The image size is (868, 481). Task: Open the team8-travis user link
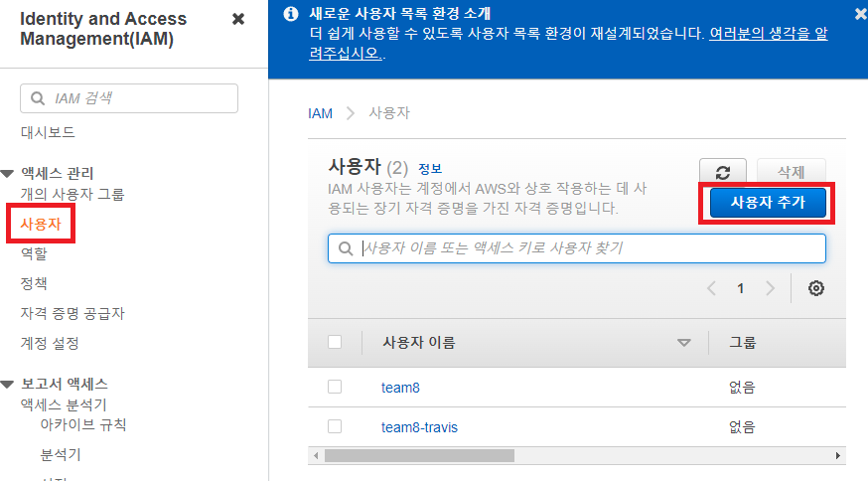click(x=419, y=427)
